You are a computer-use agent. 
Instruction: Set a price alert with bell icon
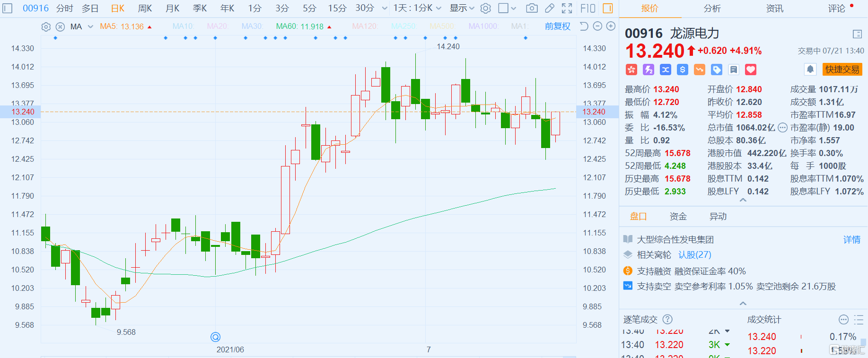[x=810, y=70]
